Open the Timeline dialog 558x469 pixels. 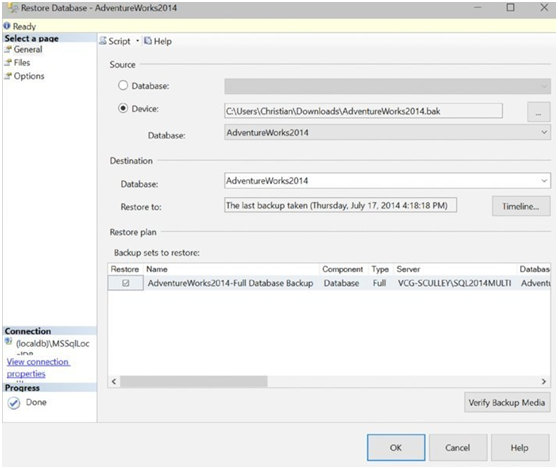521,206
